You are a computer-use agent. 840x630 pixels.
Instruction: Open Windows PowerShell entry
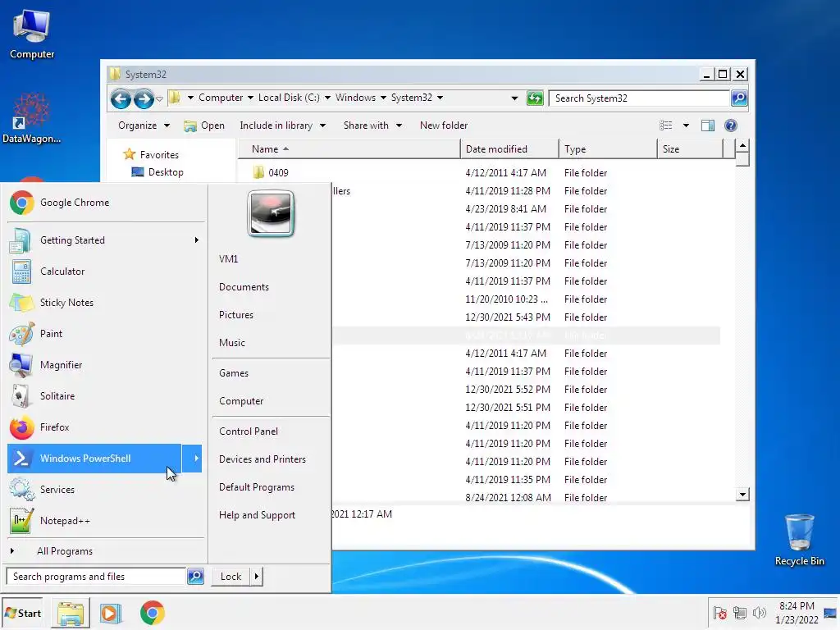coord(94,459)
